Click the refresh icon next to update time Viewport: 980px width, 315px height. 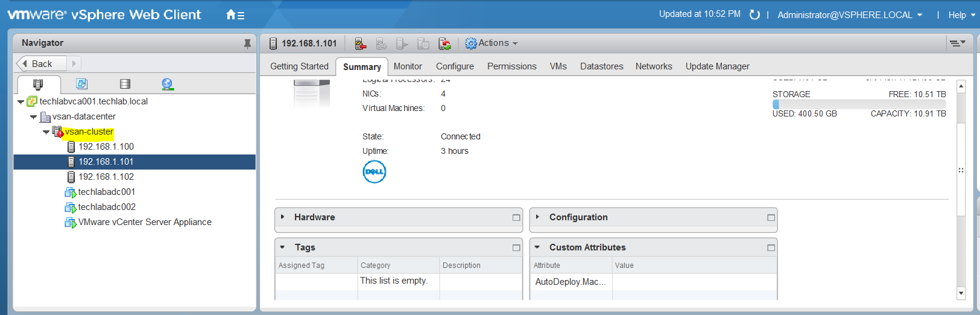(x=754, y=14)
